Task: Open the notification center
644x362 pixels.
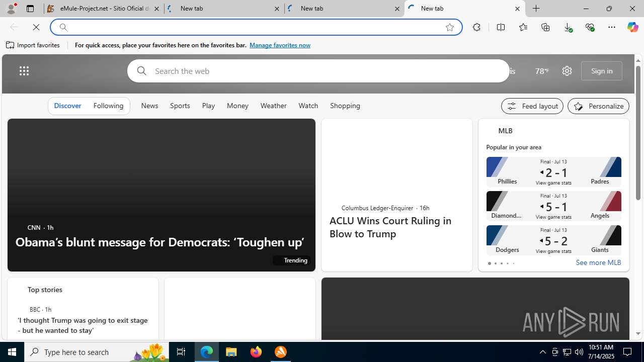Action: [x=628, y=352]
